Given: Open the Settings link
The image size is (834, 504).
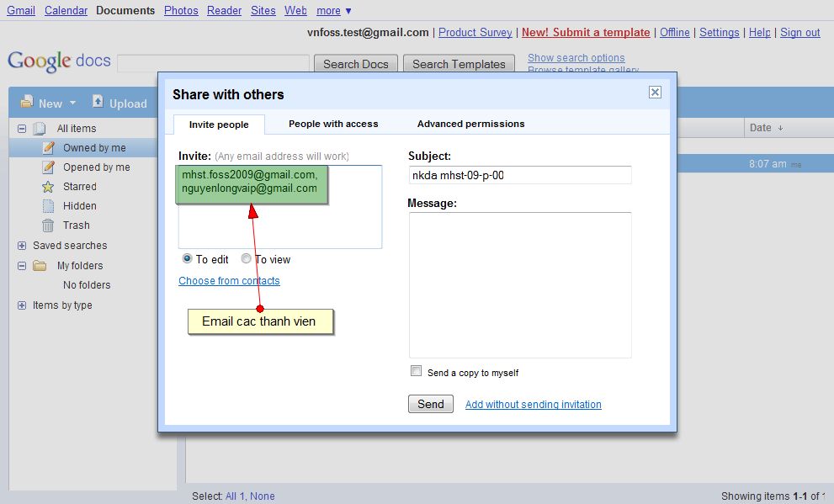Looking at the screenshot, I should pos(719,33).
